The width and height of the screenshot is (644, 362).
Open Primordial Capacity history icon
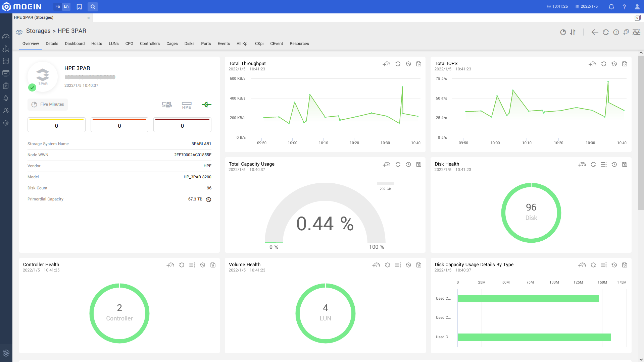point(208,199)
